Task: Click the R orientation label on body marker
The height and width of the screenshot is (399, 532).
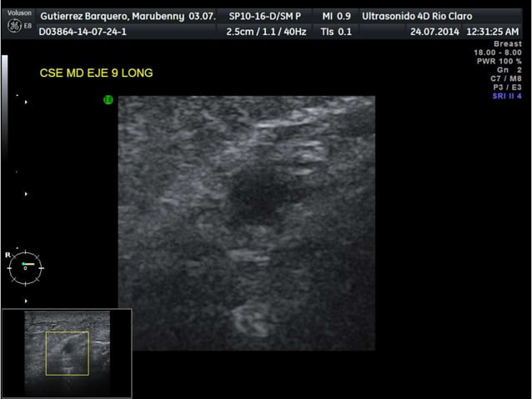Action: coord(8,255)
